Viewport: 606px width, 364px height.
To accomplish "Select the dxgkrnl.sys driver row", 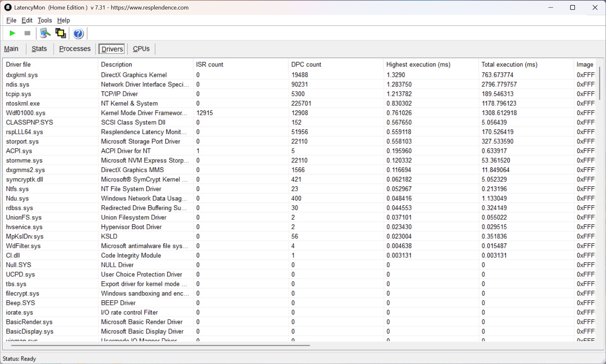I will click(22, 75).
